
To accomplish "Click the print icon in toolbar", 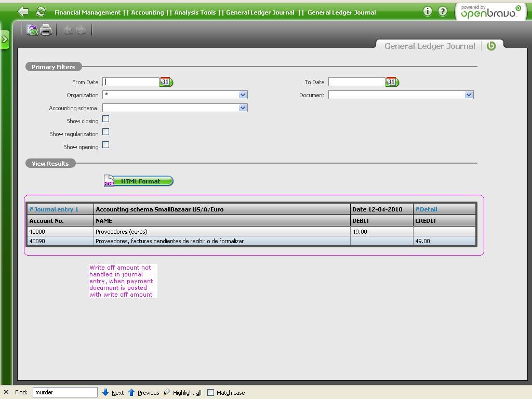I will (46, 30).
